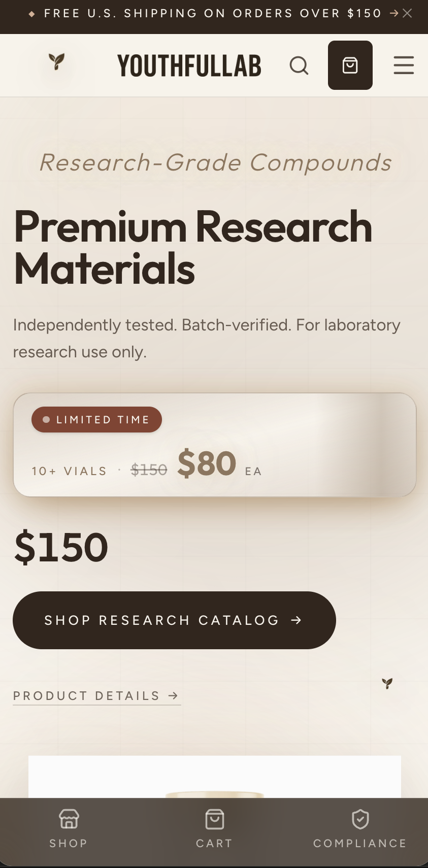
Task: Click Shop Research Catalog button
Action: pos(174,620)
